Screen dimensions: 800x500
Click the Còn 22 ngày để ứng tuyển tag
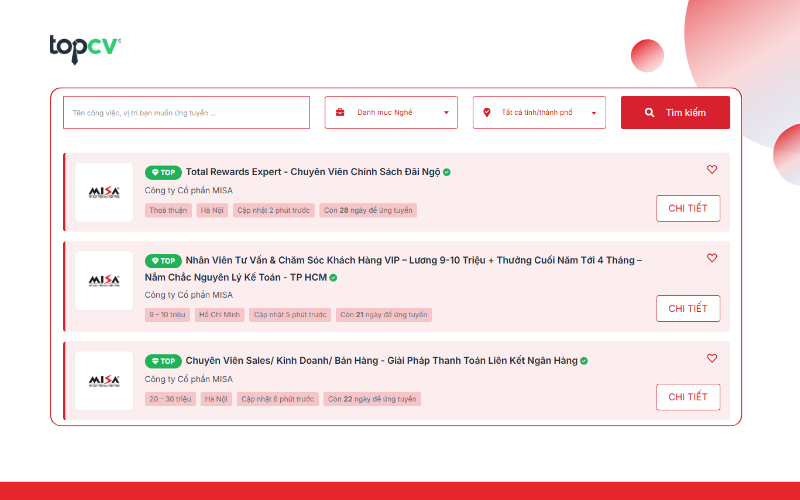[372, 399]
